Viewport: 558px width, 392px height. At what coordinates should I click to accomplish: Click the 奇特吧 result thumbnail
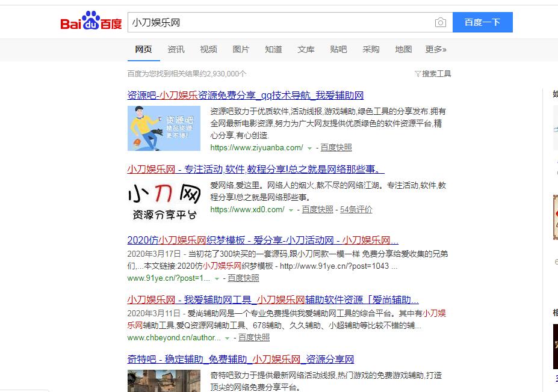coord(164,381)
